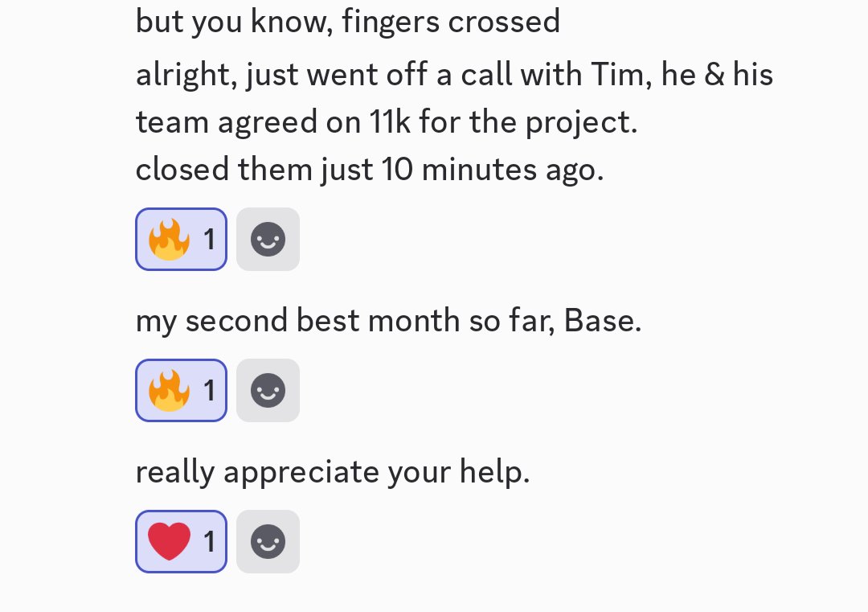This screenshot has width=868, height=612.
Task: Select message "closed them just 10 minutes ago."
Action: pos(369,169)
